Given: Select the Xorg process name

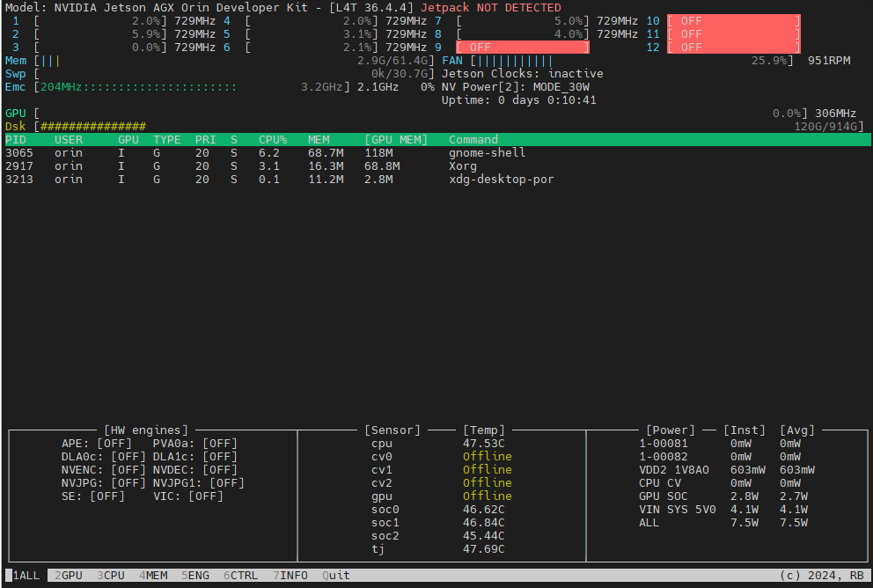Looking at the screenshot, I should [x=463, y=166].
